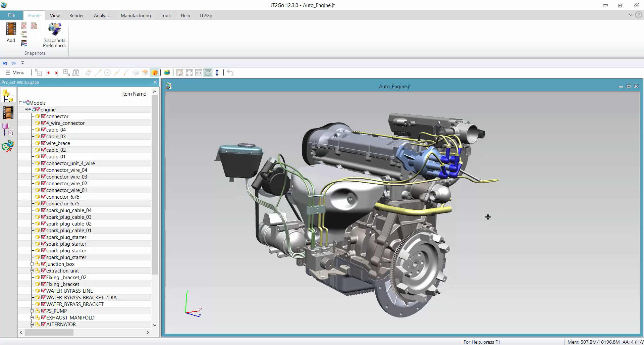Expand the EXHAUST_MANIFOLD node
This screenshot has width=644, height=345.
[x=32, y=318]
